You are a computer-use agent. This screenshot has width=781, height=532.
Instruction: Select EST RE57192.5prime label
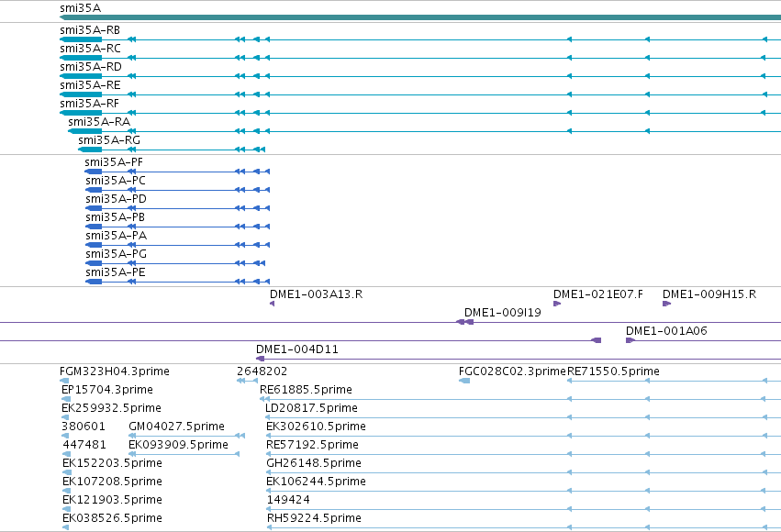(312, 445)
